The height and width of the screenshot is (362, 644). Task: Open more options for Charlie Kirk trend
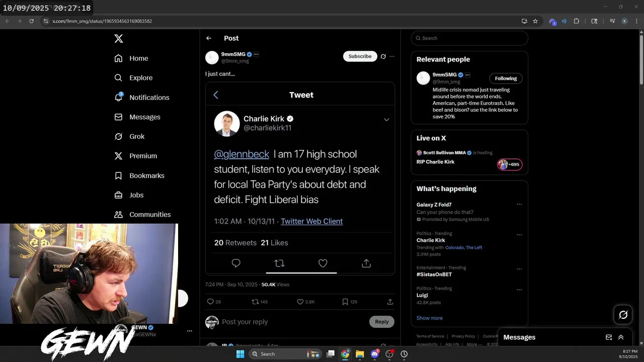click(519, 234)
